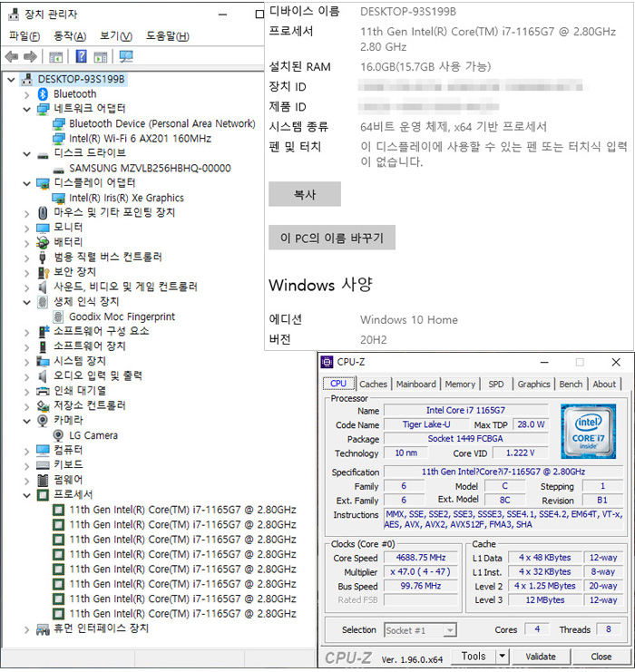Viewport: 635px width, 672px height.
Task: Click the 인쇄 대기열 printer icon
Action: 43,391
